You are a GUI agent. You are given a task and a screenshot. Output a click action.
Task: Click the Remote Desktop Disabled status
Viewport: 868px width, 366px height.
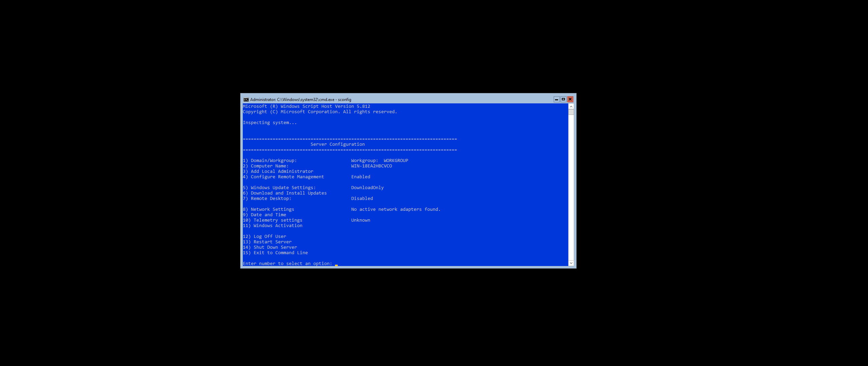[x=362, y=199]
